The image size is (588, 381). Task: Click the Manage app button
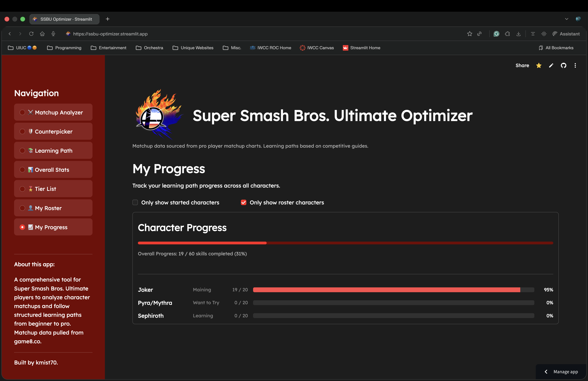tap(561, 372)
